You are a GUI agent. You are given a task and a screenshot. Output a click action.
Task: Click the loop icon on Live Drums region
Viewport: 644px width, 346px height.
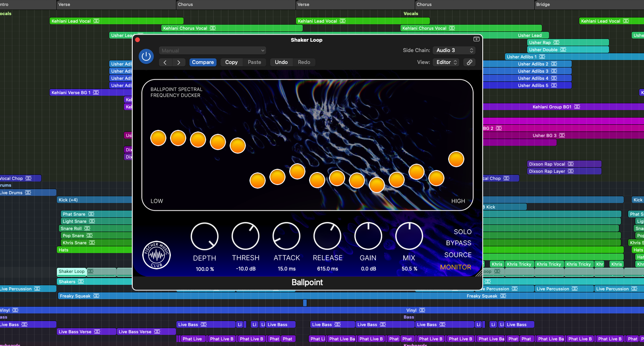[28, 193]
